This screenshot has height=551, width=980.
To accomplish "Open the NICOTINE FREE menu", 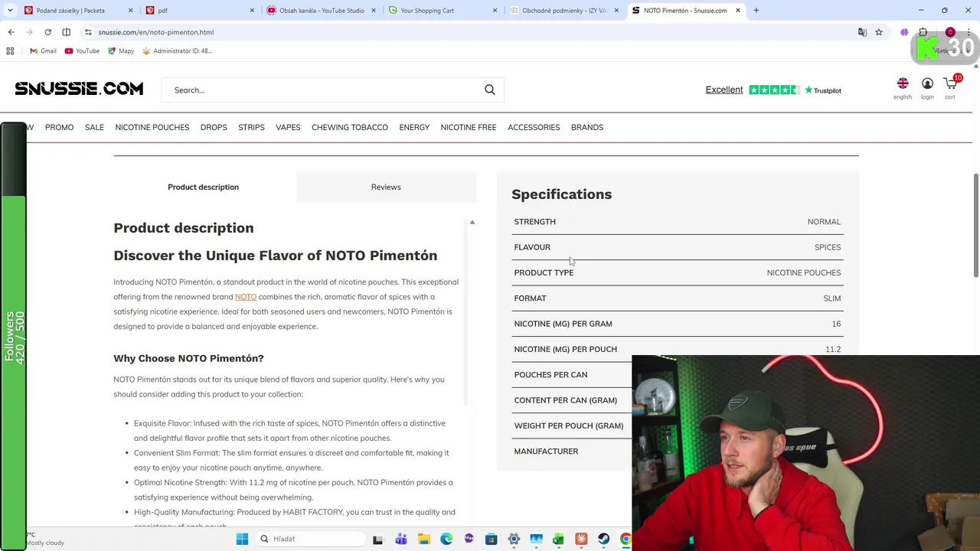I will (x=469, y=127).
